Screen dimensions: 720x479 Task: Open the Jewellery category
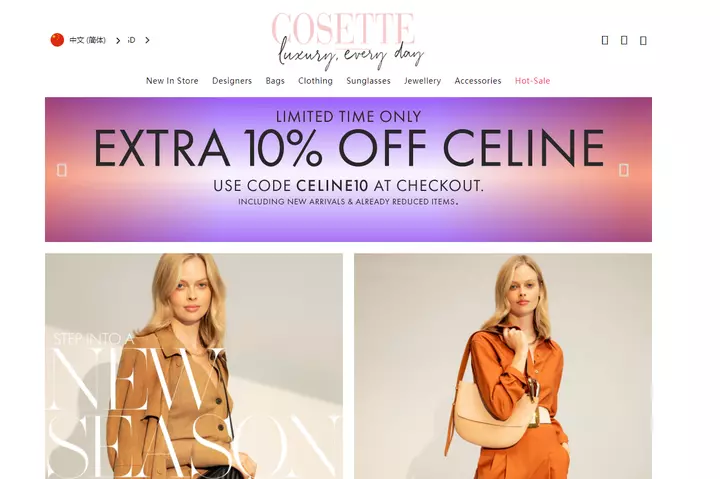422,81
